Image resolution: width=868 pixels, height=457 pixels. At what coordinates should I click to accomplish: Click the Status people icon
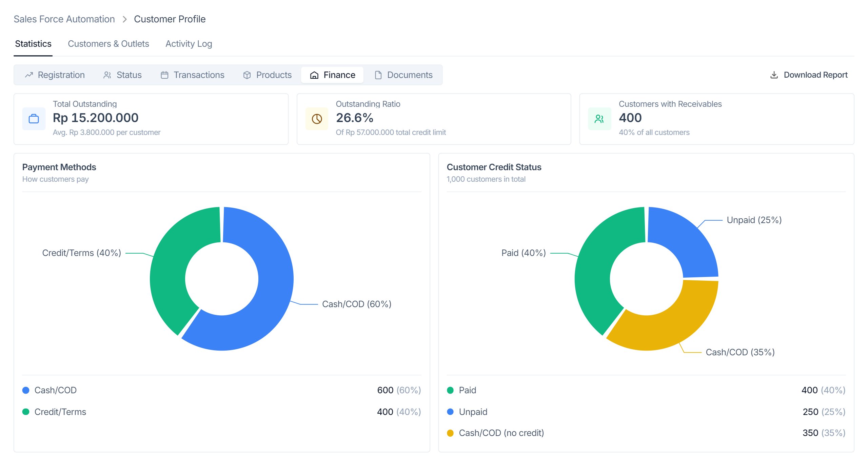(x=107, y=75)
